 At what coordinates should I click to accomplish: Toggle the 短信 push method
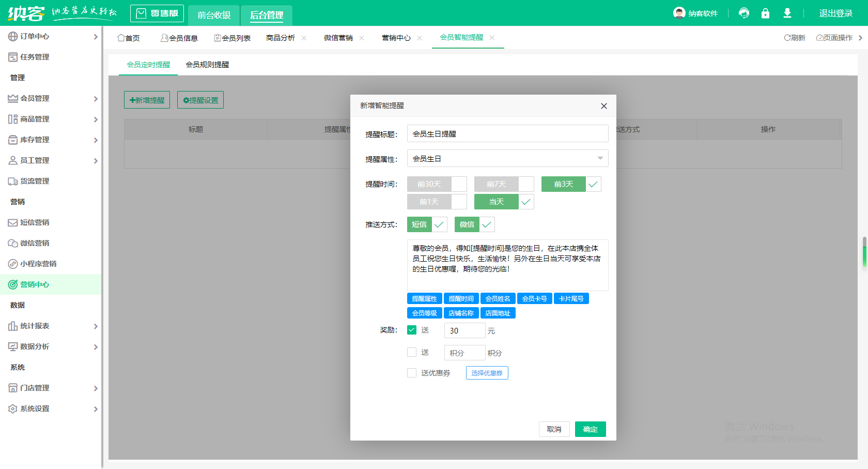point(427,224)
